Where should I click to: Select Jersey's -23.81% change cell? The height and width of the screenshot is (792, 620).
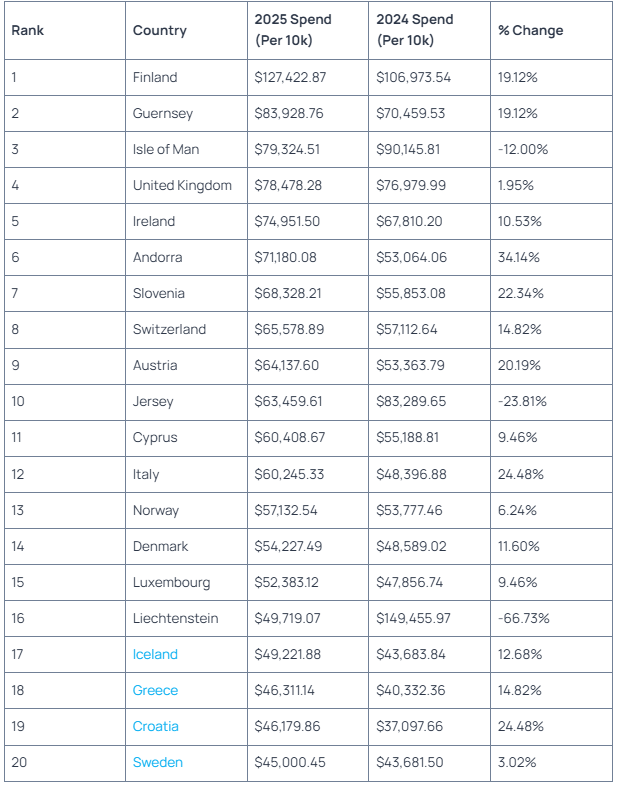522,402
